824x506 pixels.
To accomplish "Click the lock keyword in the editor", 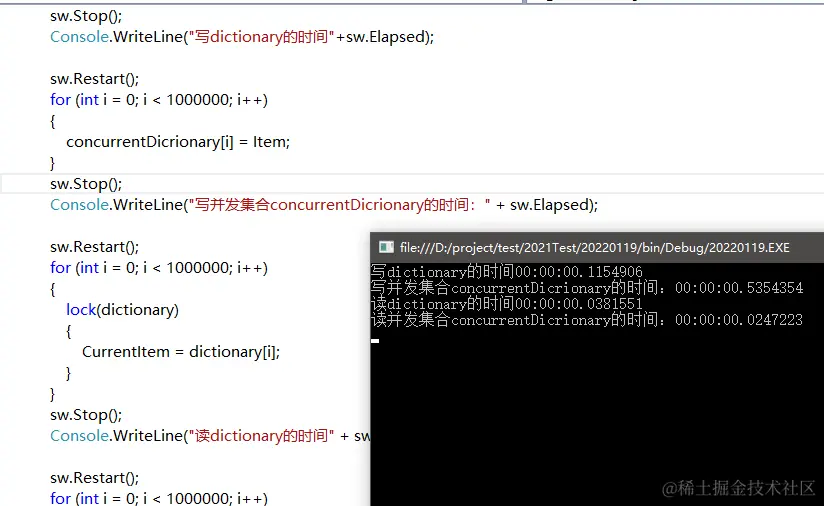I will tap(81, 310).
